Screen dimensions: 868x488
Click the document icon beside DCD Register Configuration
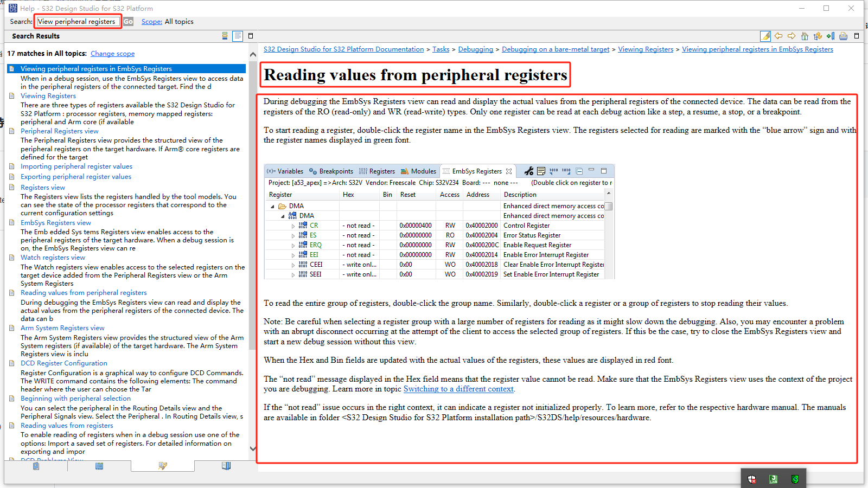12,363
